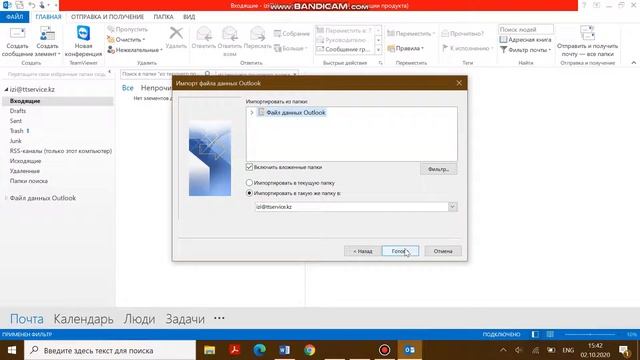The height and width of the screenshot is (360, 640).
Task: Collapse the izi@ttservice.kz account tree
Action: pos(6,89)
